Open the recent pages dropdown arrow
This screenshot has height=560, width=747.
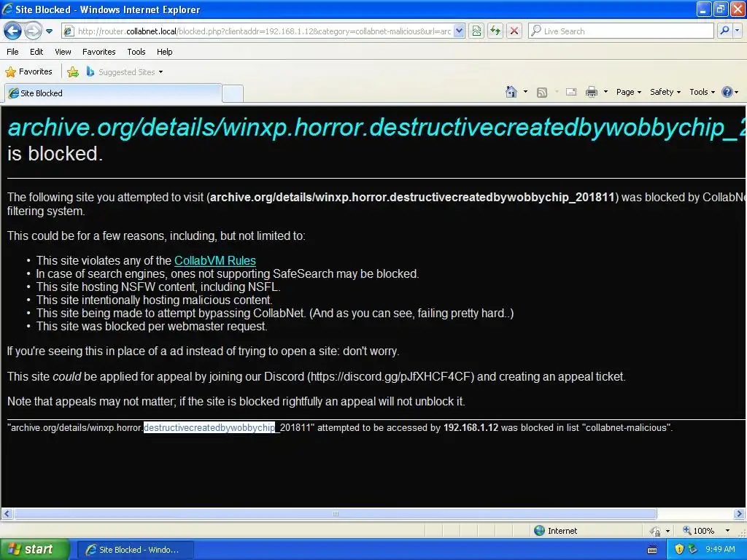point(49,31)
